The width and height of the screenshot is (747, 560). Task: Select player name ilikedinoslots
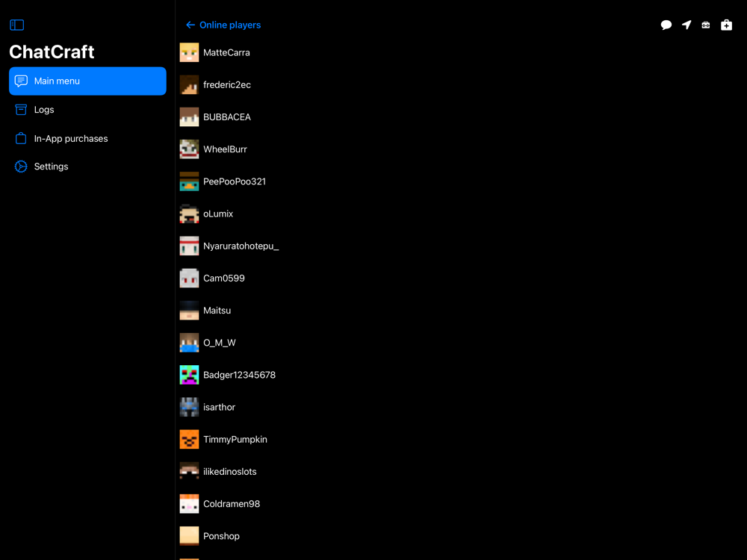click(x=229, y=472)
